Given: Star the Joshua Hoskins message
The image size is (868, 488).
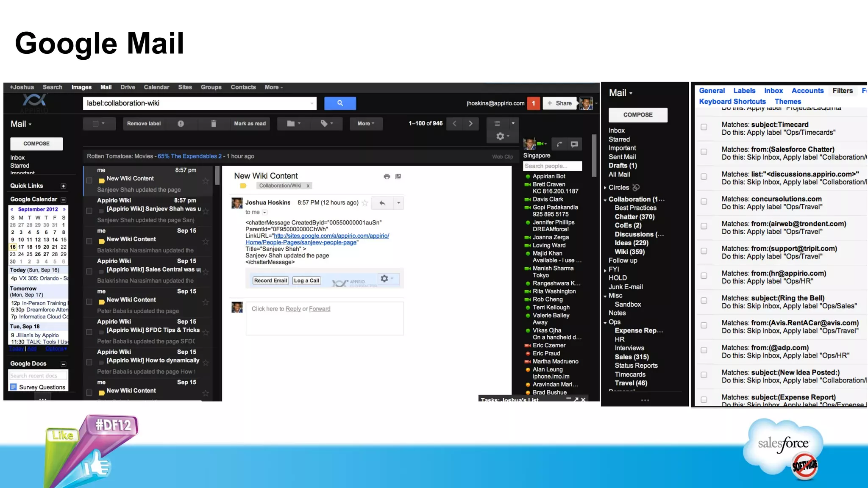Looking at the screenshot, I should pos(364,203).
